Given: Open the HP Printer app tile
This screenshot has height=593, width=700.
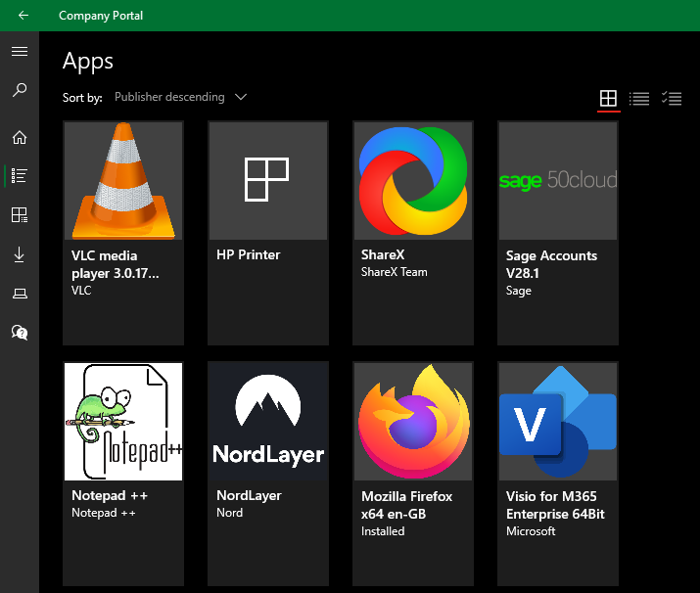Looking at the screenshot, I should [267, 233].
